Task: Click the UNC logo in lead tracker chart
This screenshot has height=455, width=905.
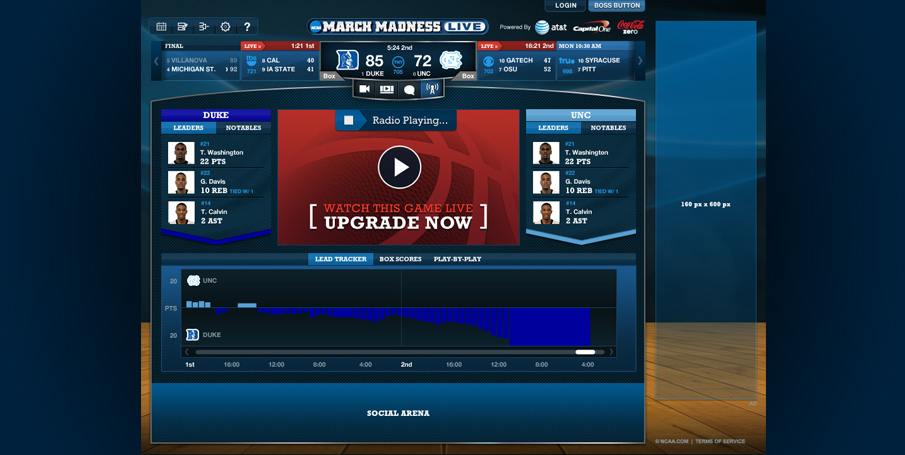Action: pos(193,281)
